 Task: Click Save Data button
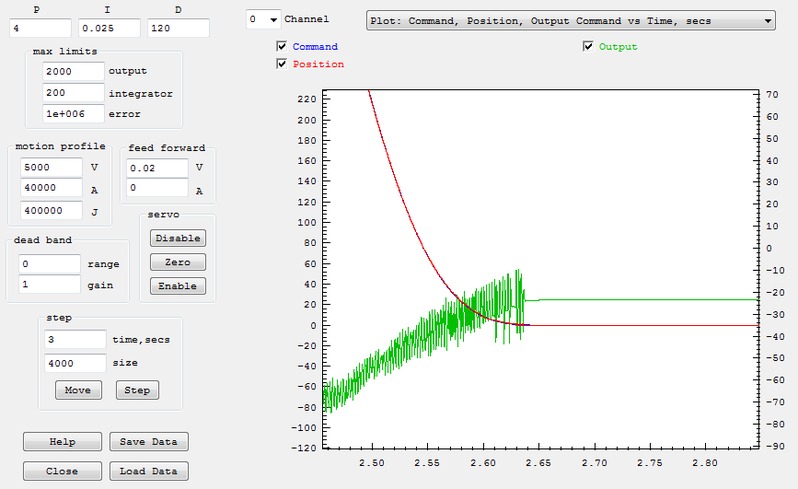point(147,441)
